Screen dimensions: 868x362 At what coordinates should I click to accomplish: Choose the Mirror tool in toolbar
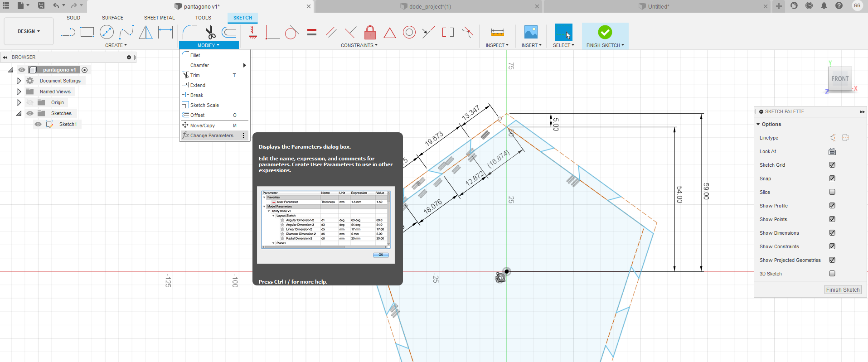point(145,32)
